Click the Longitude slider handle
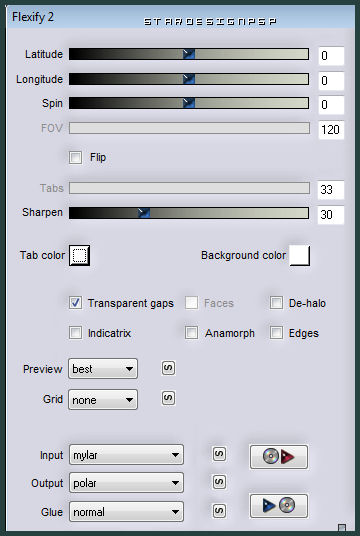 [x=189, y=79]
